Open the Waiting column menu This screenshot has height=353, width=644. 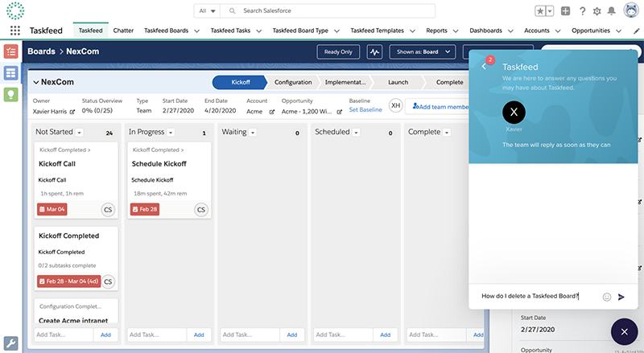[x=253, y=133]
